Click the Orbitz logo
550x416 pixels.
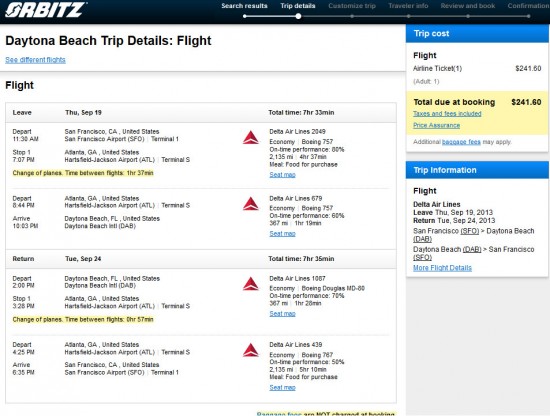click(45, 10)
